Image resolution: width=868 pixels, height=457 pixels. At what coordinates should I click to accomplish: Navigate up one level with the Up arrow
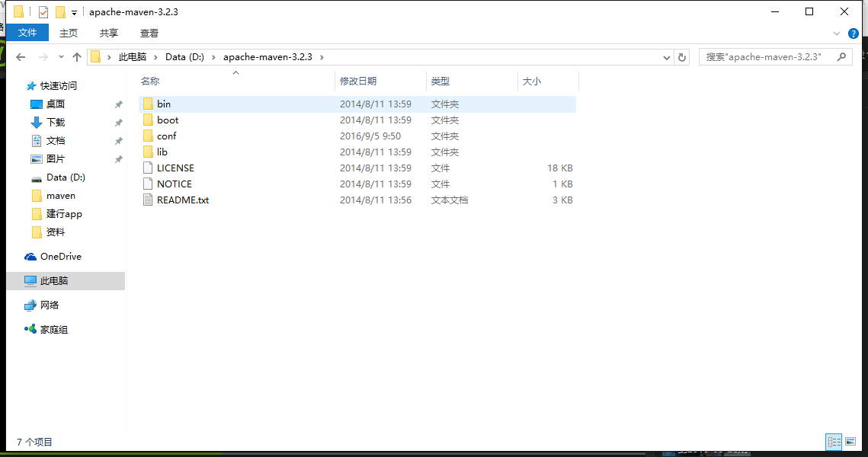click(x=77, y=56)
